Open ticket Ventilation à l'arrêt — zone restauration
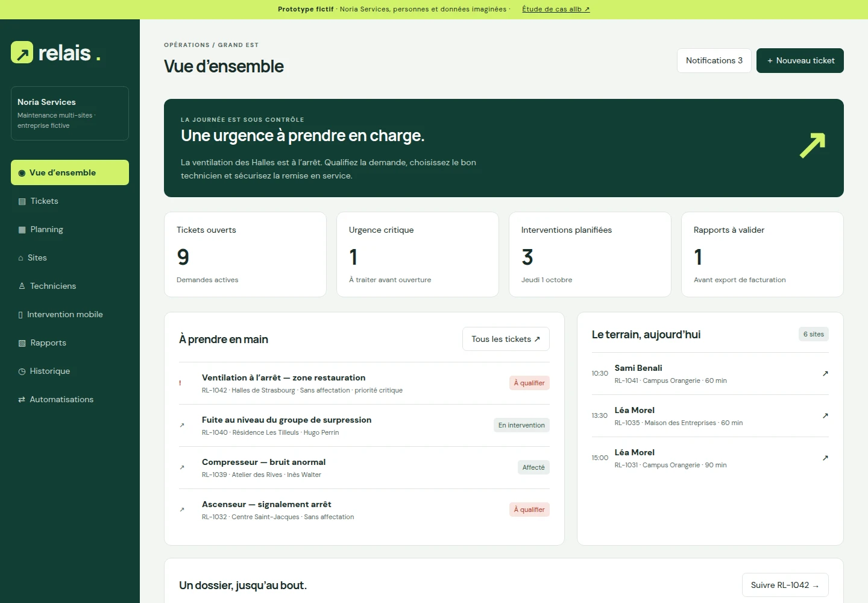The height and width of the screenshot is (603, 868). tap(364, 384)
